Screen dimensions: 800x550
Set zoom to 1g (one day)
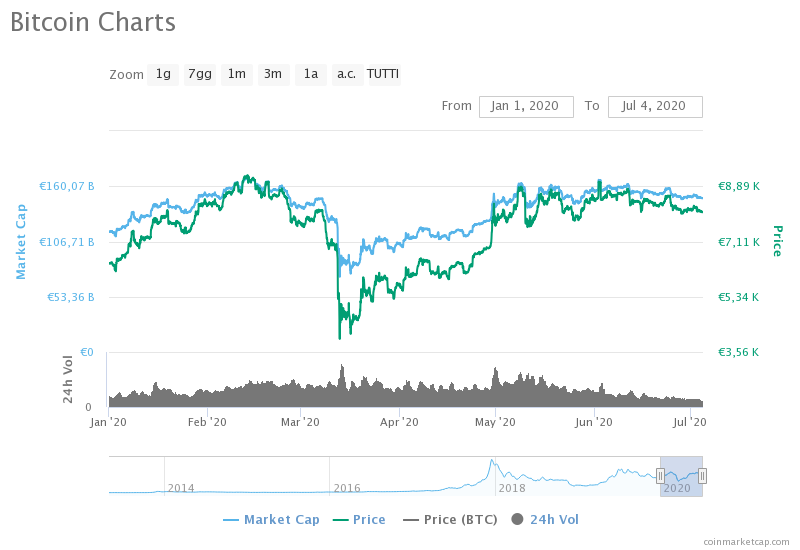[163, 74]
